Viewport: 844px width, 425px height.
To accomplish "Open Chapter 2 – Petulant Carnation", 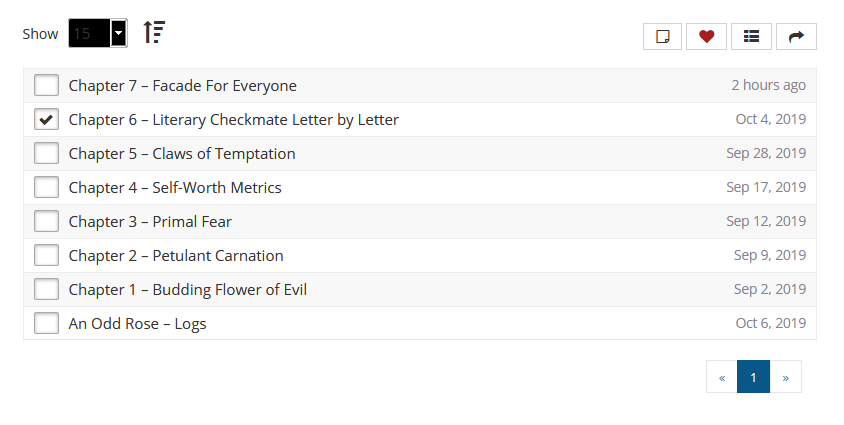I will 176,256.
